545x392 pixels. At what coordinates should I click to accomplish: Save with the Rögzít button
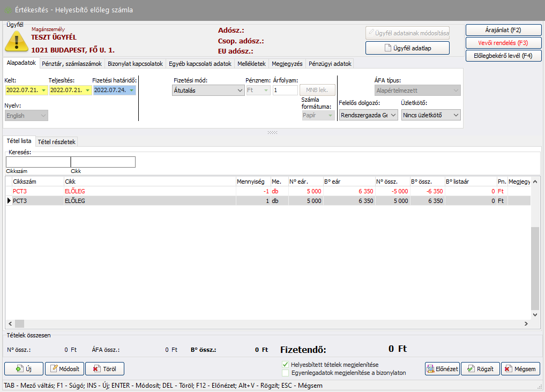pos(480,369)
